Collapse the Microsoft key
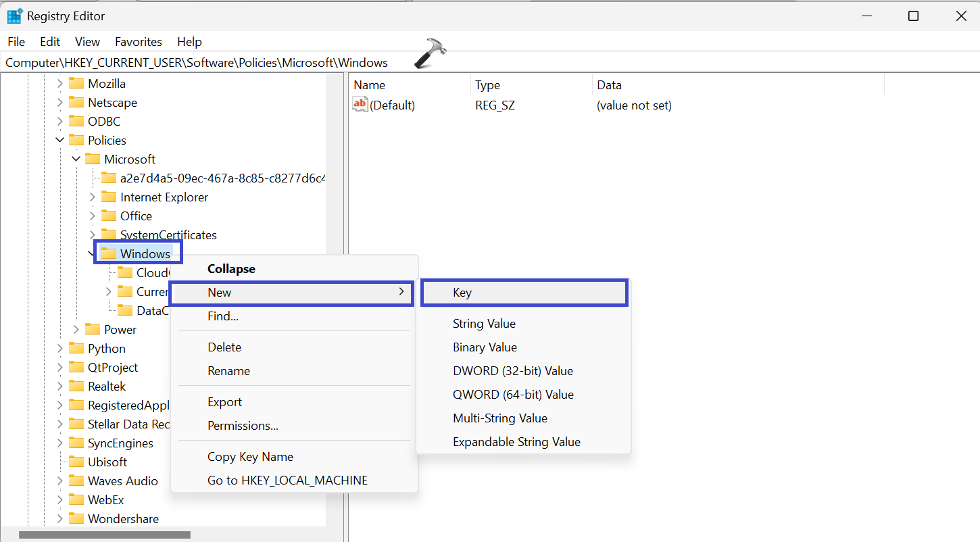This screenshot has width=980, height=542. coord(76,159)
